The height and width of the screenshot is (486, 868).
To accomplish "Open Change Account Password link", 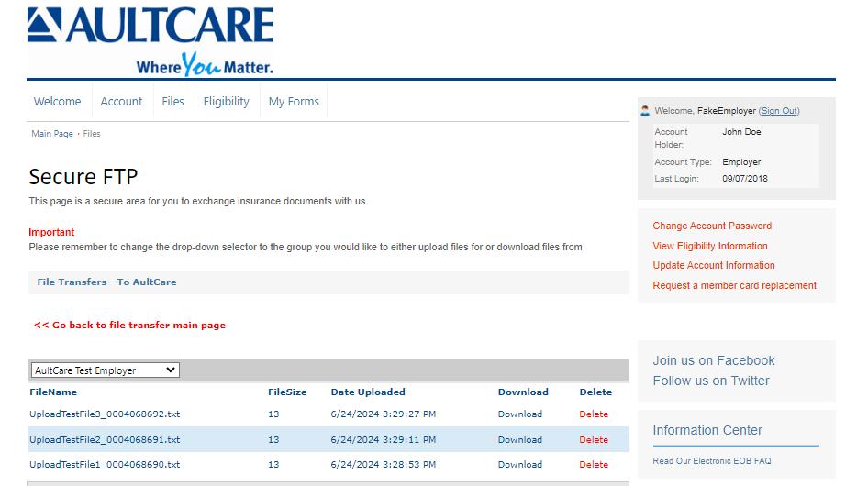I will tap(712, 226).
